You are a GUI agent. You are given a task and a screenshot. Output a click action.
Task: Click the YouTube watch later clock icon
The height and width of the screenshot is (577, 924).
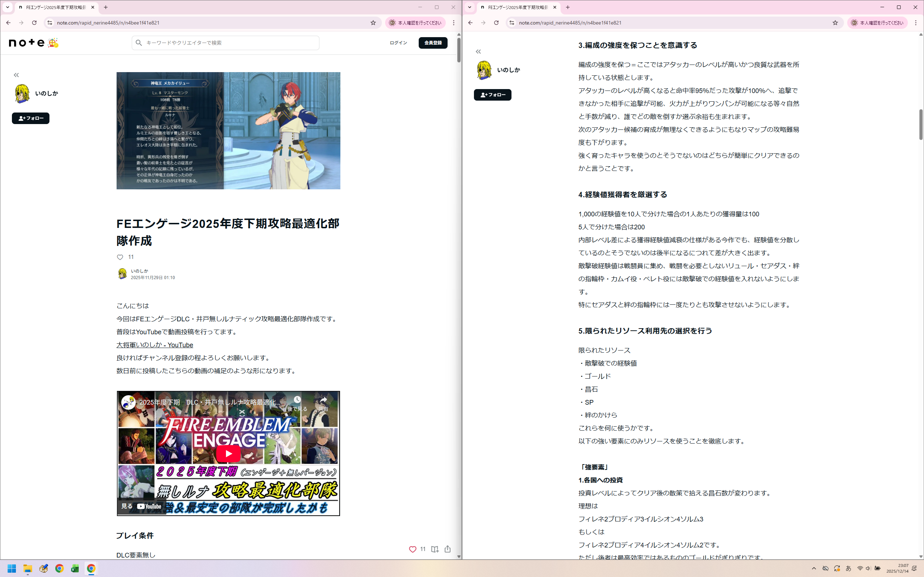(297, 400)
